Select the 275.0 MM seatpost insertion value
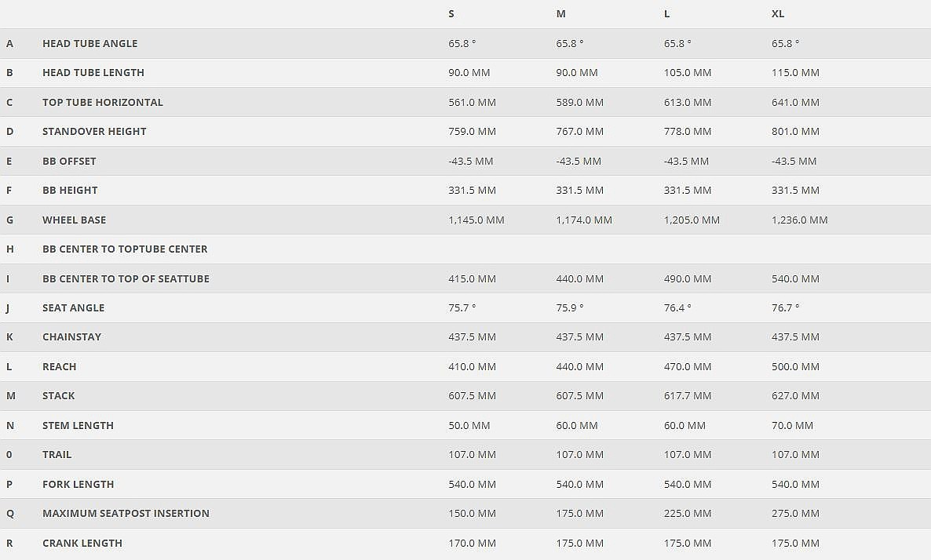Image resolution: width=931 pixels, height=560 pixels. point(795,514)
